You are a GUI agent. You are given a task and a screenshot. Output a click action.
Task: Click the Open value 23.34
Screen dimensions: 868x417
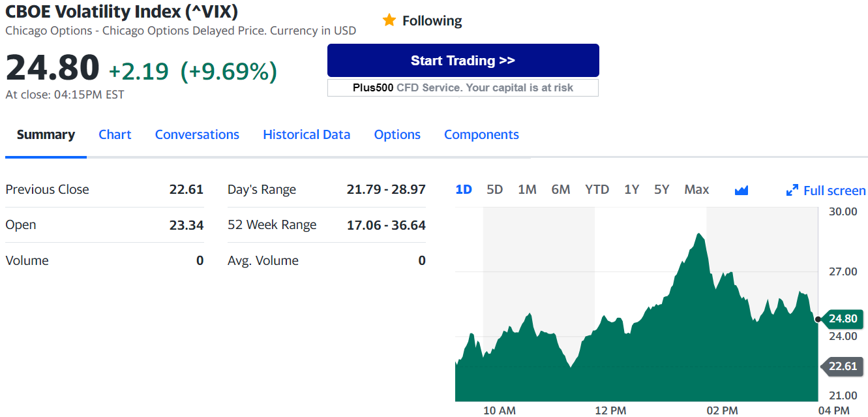pyautogui.click(x=187, y=225)
